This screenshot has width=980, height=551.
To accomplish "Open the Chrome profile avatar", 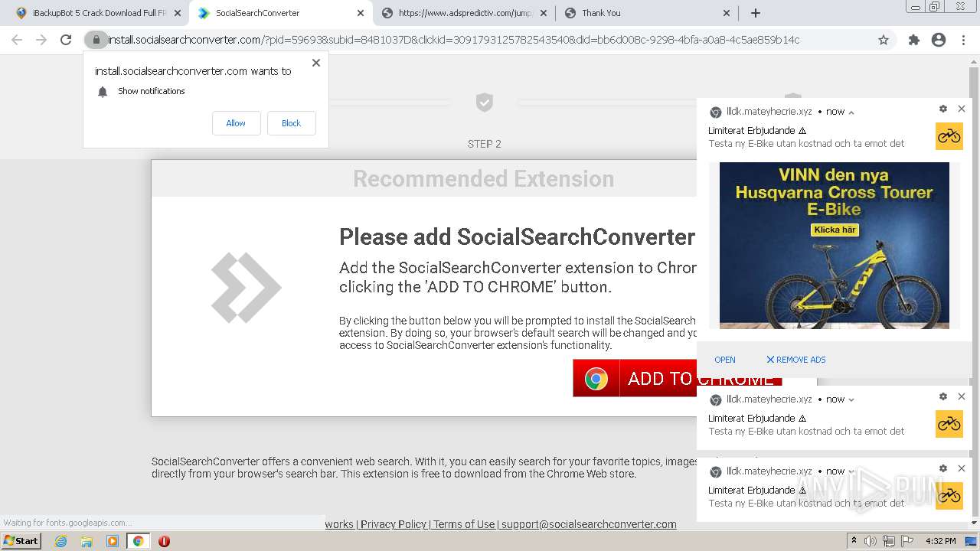I will (x=939, y=40).
